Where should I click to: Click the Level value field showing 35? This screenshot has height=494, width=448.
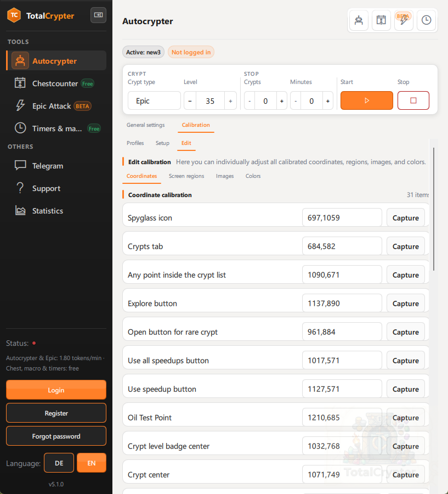pos(210,101)
